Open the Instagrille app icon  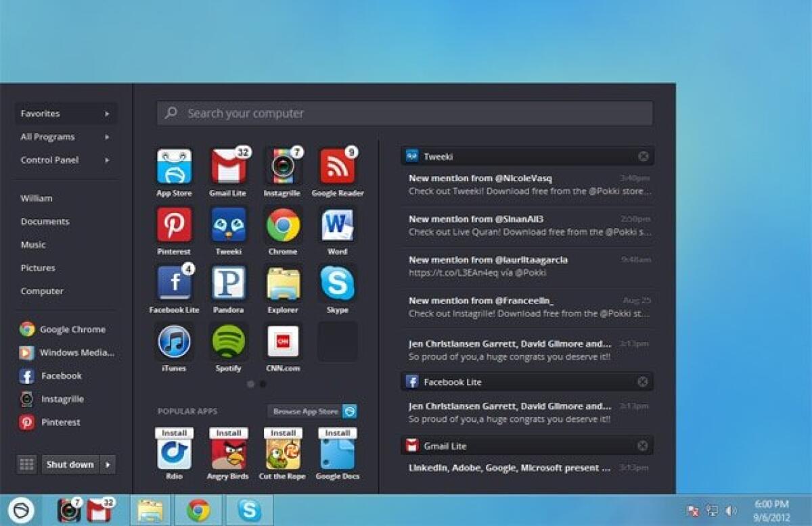[x=282, y=166]
